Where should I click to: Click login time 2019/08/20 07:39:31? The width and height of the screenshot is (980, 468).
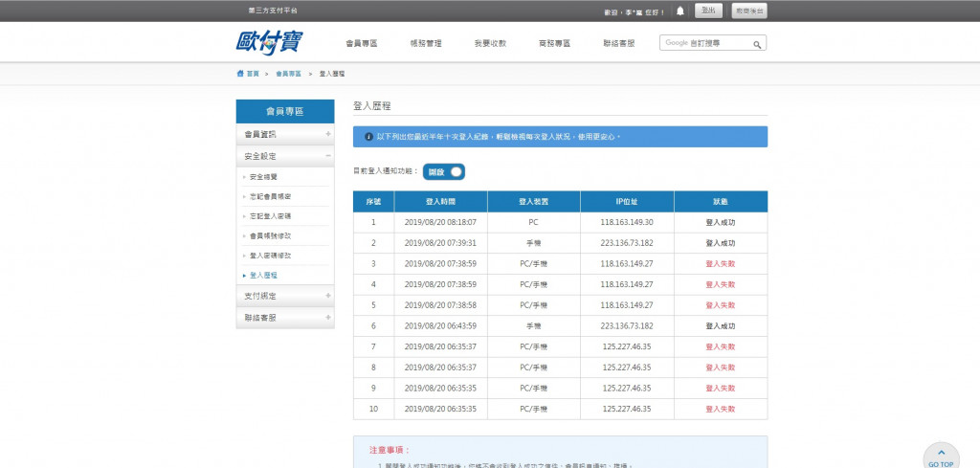pos(440,243)
